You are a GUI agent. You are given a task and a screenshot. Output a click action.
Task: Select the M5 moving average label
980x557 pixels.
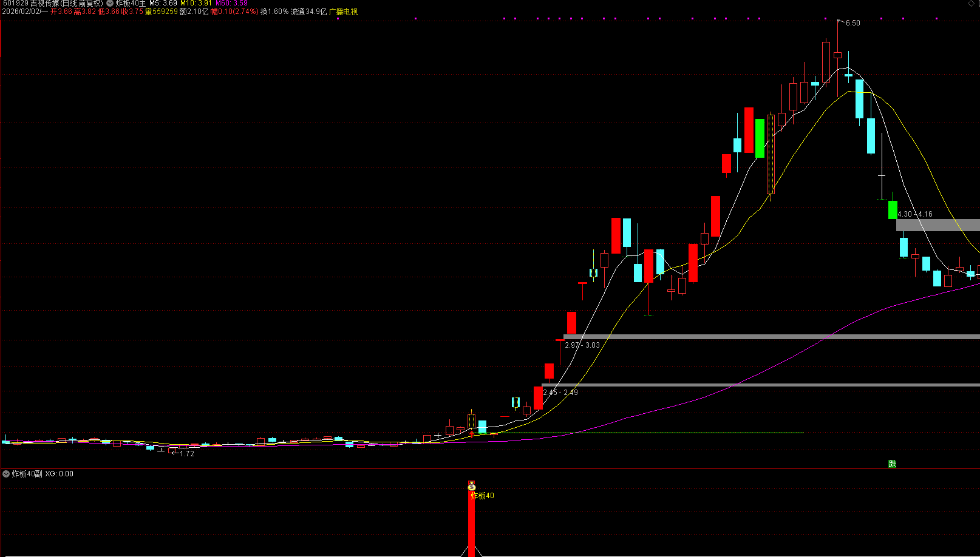(x=163, y=4)
